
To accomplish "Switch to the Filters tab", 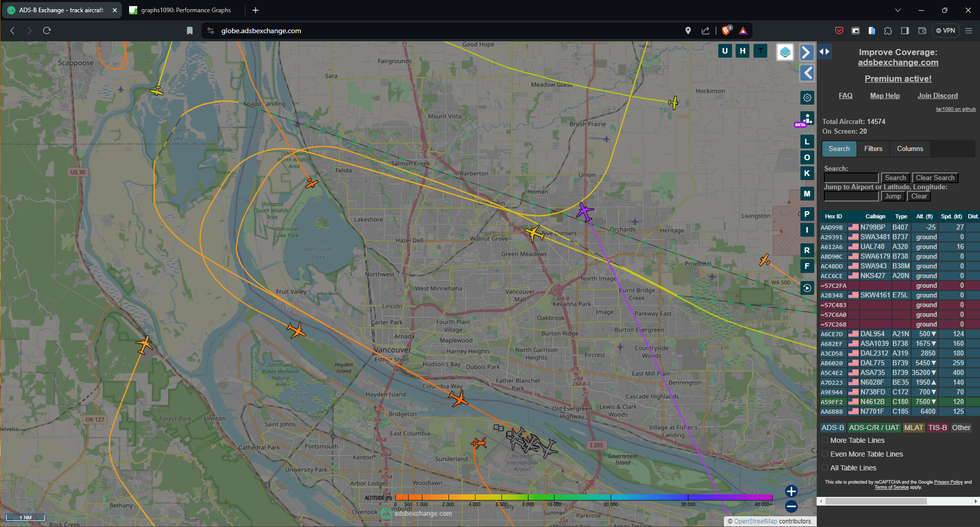I will 873,148.
